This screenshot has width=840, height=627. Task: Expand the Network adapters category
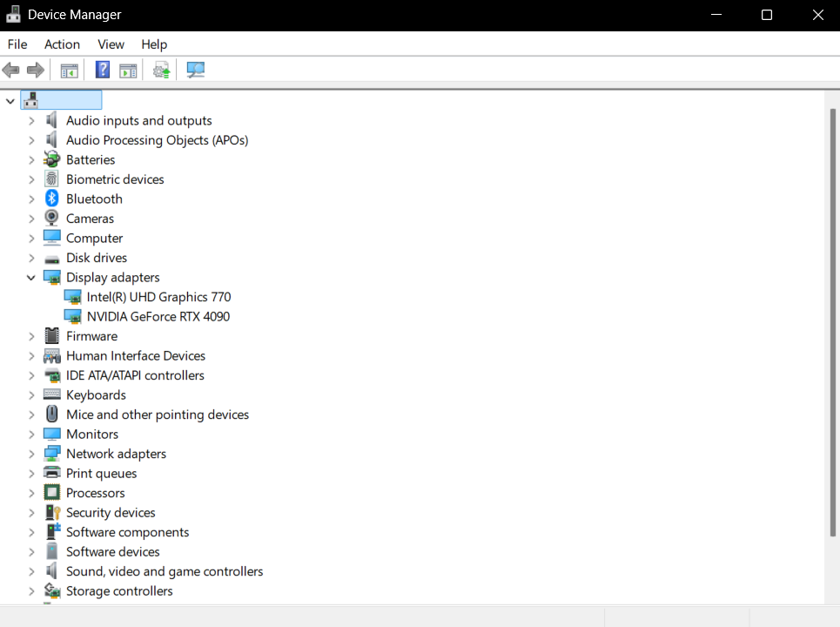coord(31,454)
